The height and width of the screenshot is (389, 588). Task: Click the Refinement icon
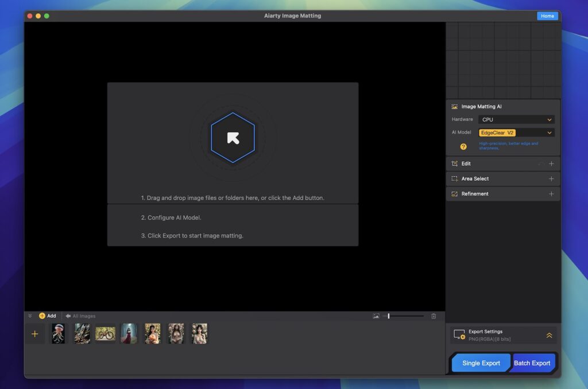454,194
